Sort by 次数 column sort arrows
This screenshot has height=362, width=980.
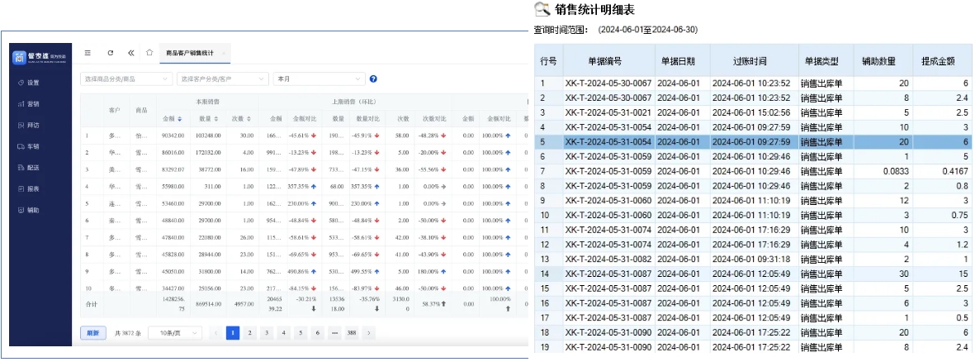coord(250,119)
